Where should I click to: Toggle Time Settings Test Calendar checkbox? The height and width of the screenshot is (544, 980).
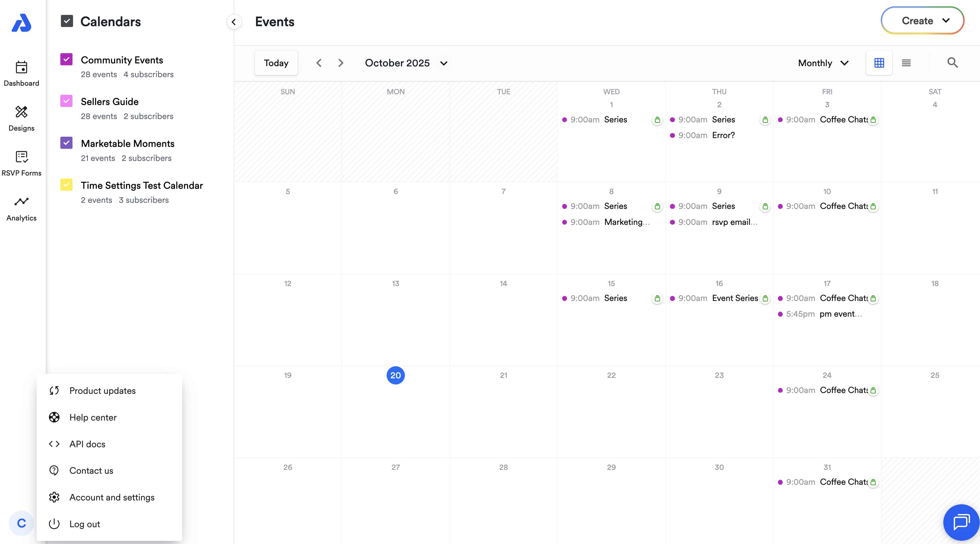[x=67, y=185]
